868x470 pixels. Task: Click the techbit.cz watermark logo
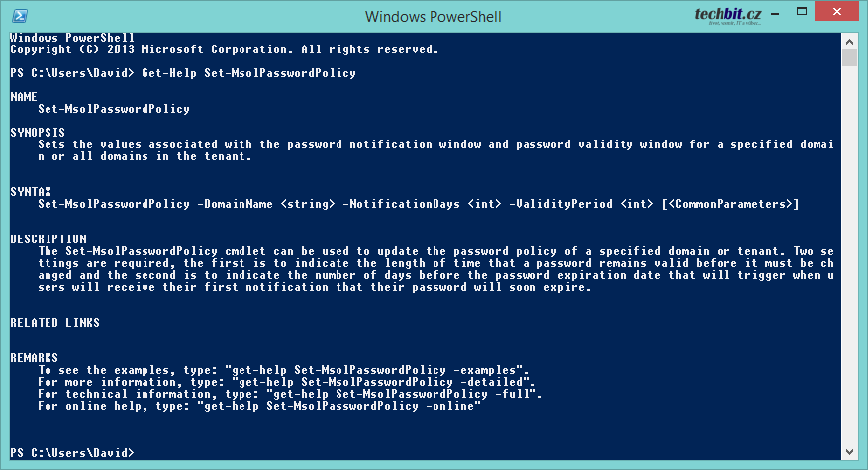727,15
